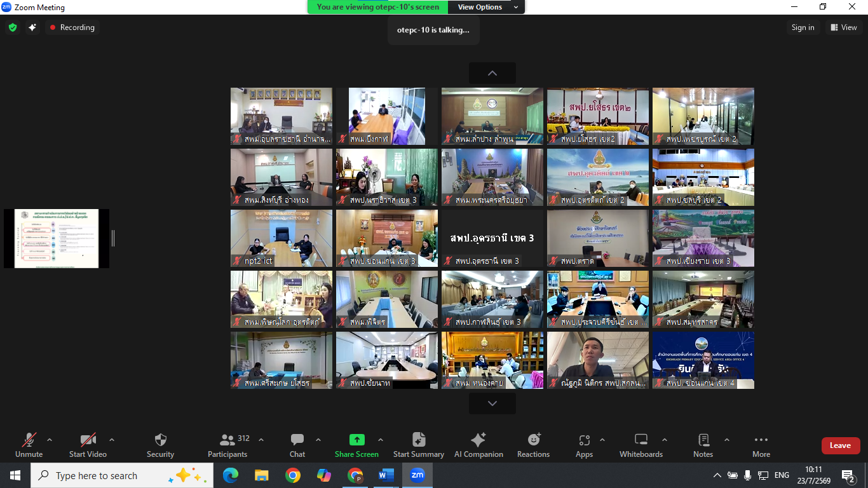Click the green Share Screen icon

pos(356,440)
